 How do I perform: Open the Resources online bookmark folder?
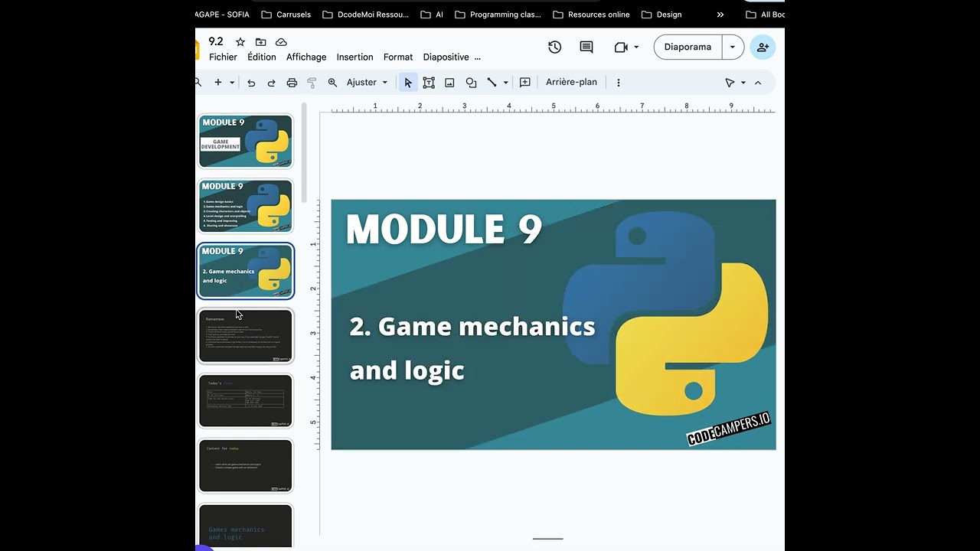591,15
